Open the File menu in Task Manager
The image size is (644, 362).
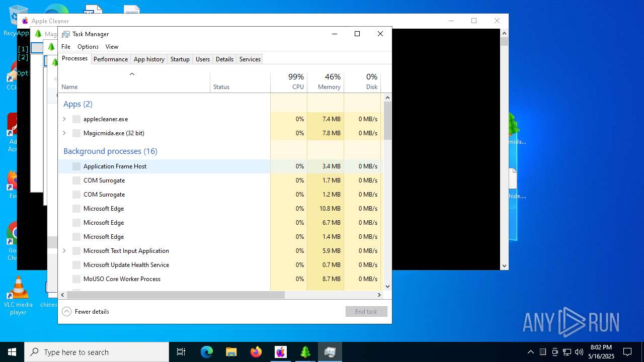pos(66,47)
